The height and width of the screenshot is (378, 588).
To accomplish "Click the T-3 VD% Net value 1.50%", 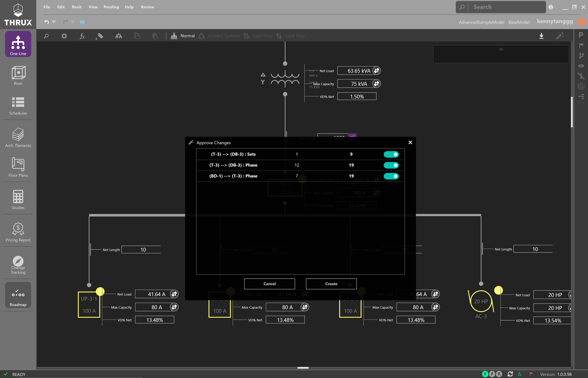I will point(357,96).
